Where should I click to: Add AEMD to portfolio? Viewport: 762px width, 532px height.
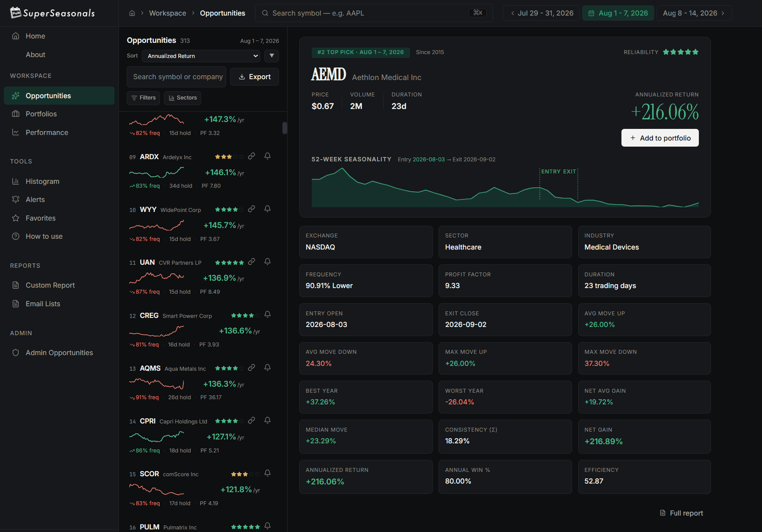[660, 138]
